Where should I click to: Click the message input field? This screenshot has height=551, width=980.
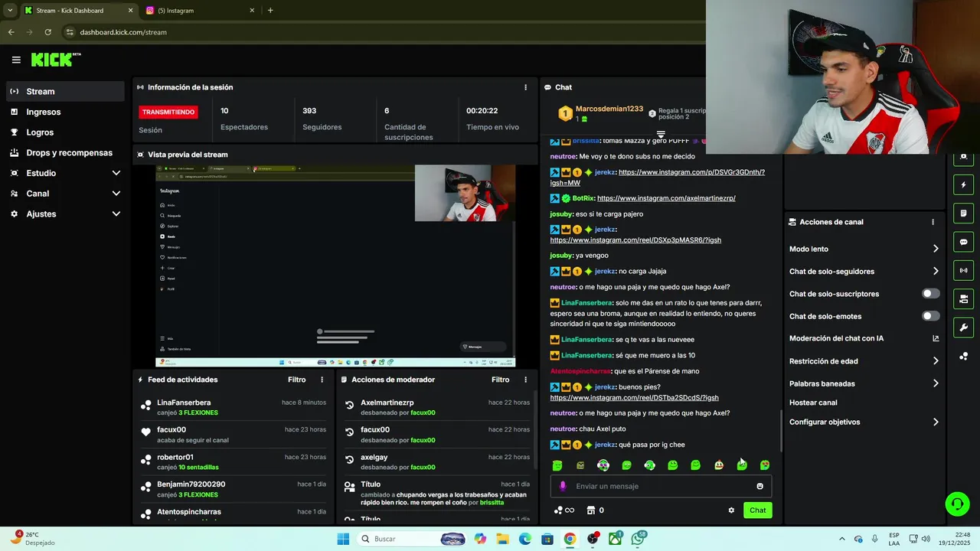click(661, 486)
